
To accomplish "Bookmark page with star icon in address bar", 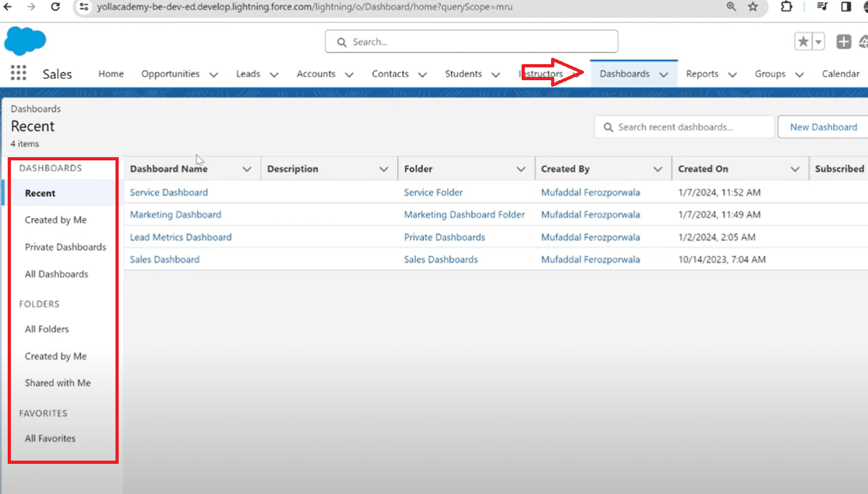I will [753, 6].
